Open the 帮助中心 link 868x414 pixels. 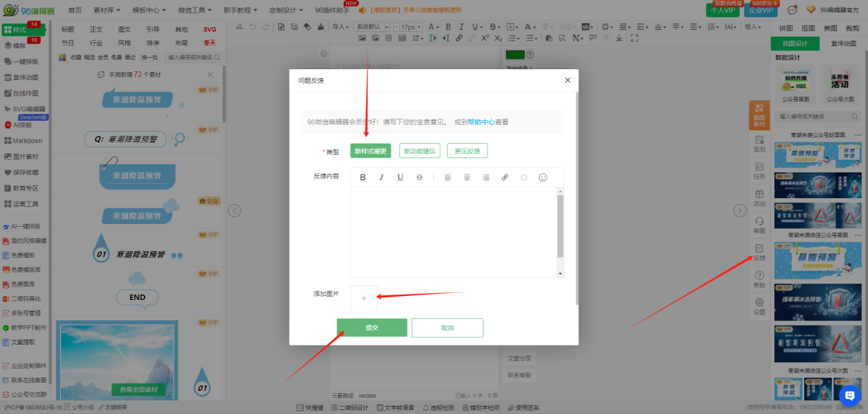tap(481, 122)
